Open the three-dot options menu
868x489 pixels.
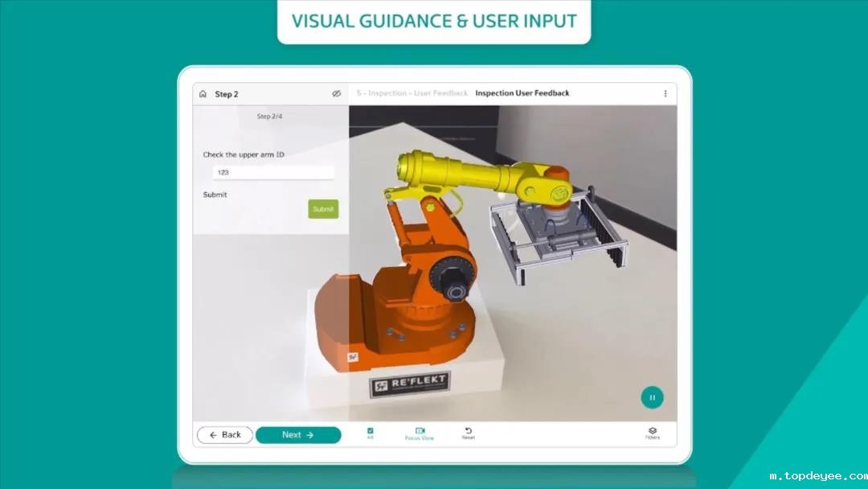coord(665,93)
